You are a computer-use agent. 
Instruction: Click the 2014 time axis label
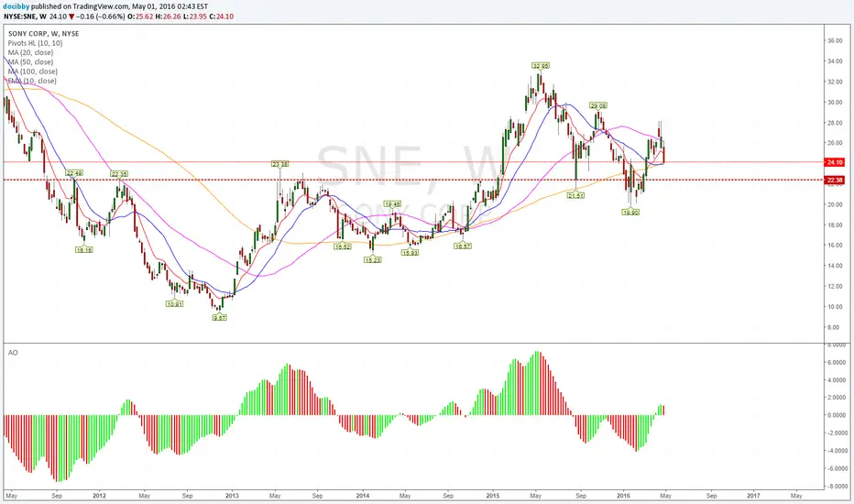coord(363,496)
